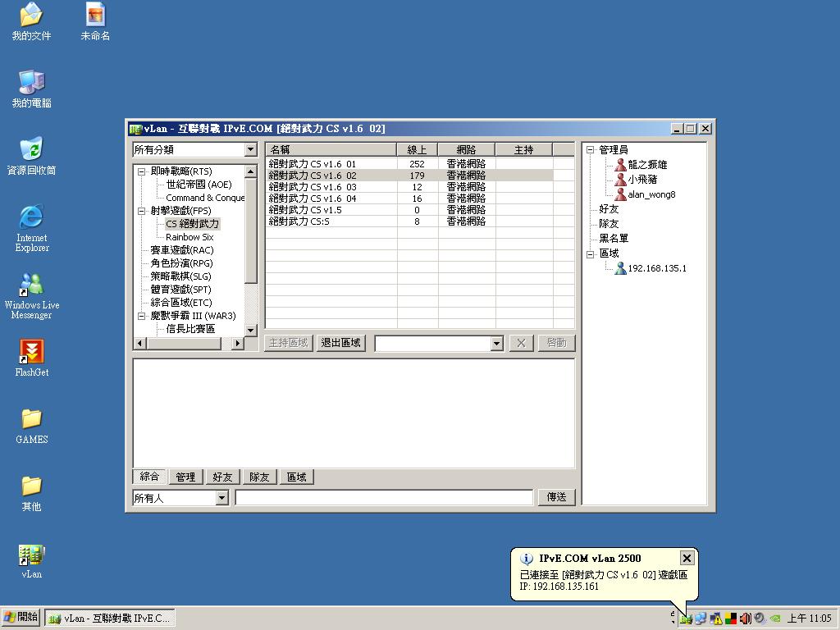
Task: Select 黑名單 in the user list
Action: (614, 239)
